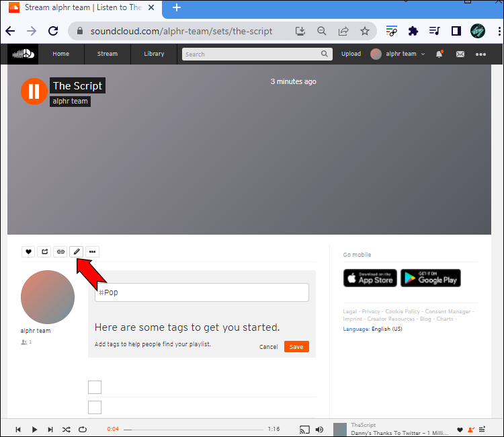Open the alphr team profile avatar
The height and width of the screenshot is (437, 504).
click(x=48, y=297)
